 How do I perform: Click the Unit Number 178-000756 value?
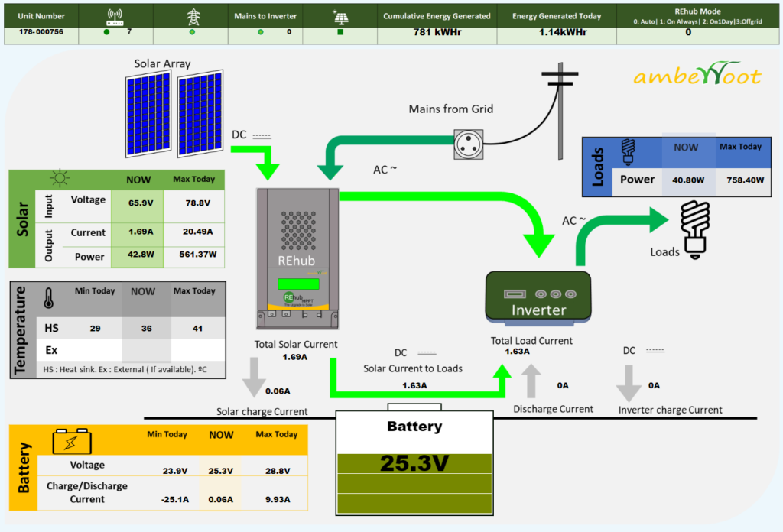click(41, 31)
